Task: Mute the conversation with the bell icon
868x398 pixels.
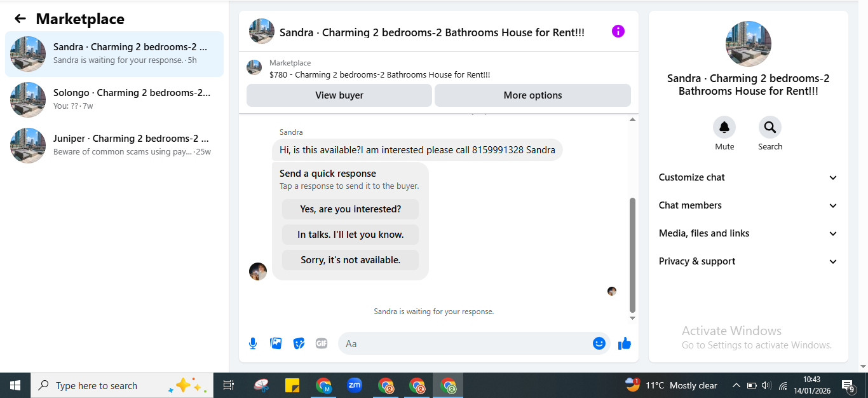Action: tap(724, 128)
